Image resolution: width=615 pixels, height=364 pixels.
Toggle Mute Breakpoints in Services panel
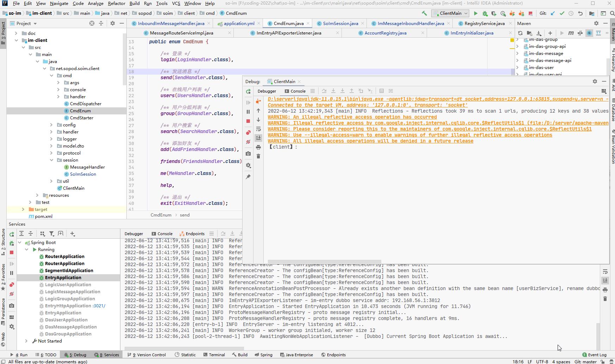click(12, 294)
